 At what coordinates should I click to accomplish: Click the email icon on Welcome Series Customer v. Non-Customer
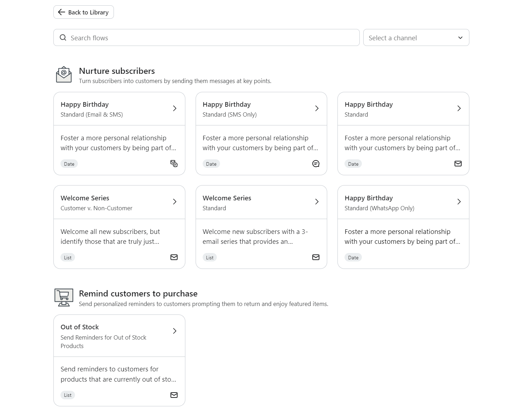[x=174, y=257]
